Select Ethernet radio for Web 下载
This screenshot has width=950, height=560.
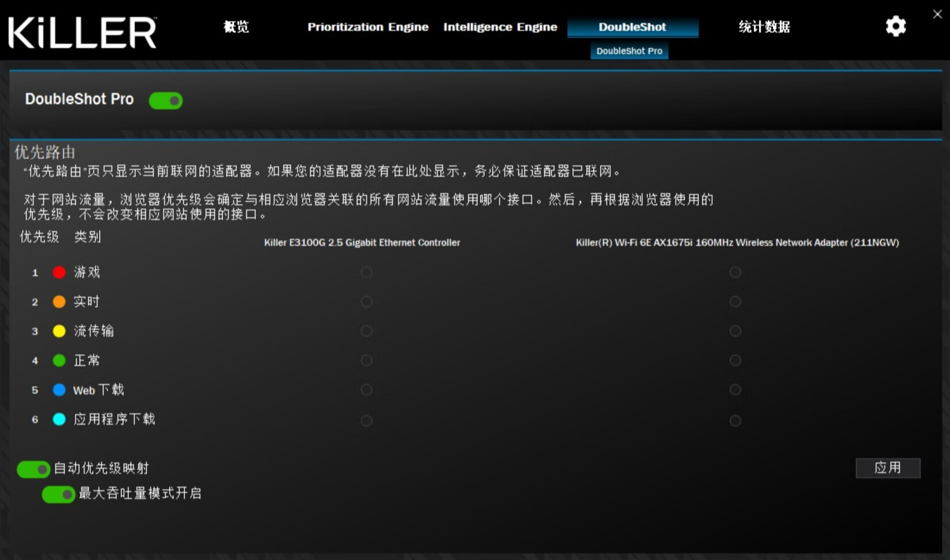coord(366,390)
